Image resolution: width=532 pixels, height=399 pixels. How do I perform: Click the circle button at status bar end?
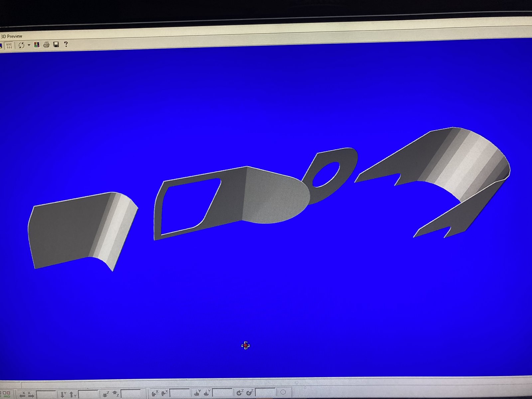(283, 392)
